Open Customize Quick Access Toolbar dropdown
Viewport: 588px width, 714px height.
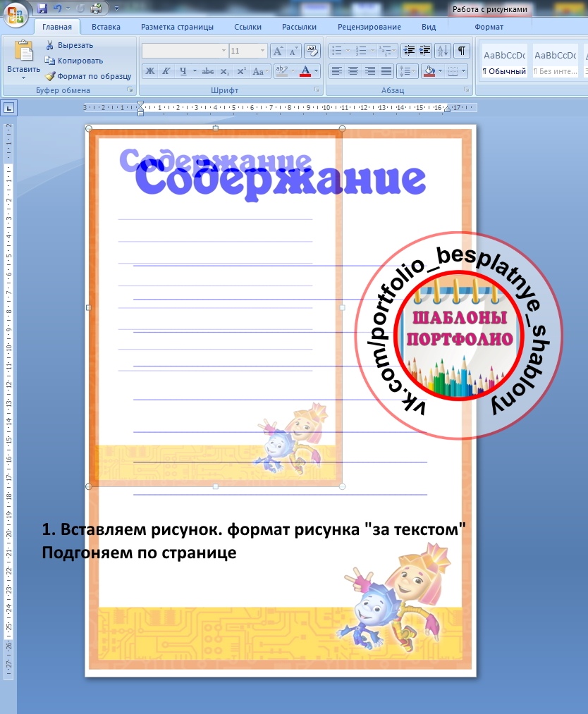click(x=116, y=8)
